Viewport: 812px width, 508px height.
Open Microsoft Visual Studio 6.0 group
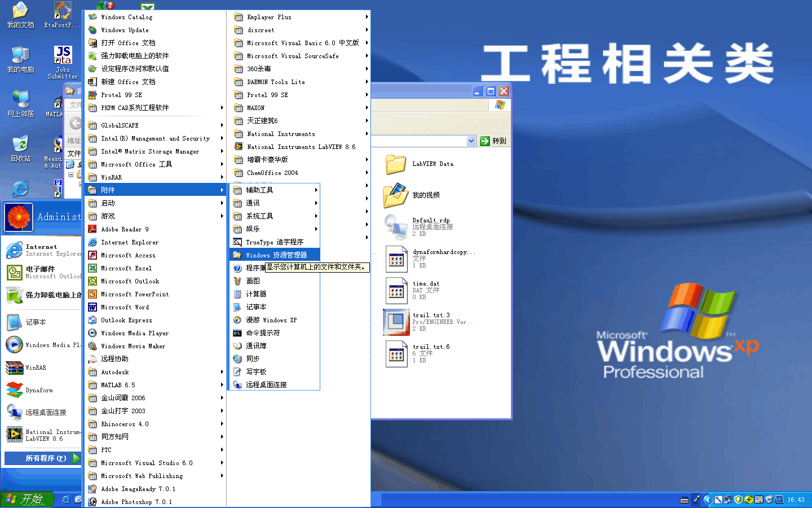156,463
